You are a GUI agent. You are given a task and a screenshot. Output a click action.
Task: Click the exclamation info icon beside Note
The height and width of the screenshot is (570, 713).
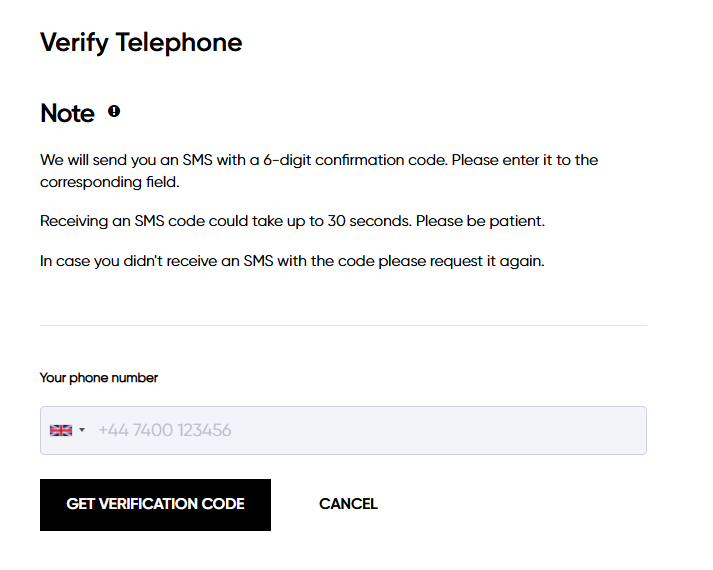(114, 112)
